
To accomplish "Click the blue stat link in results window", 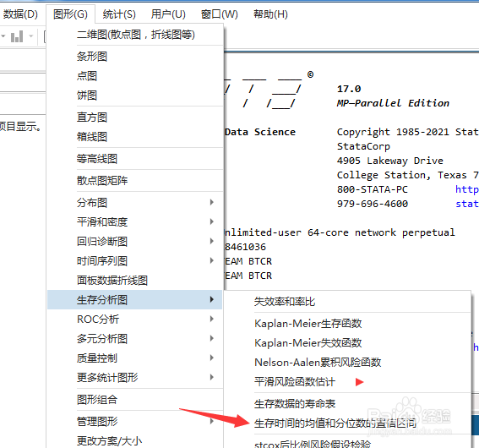I will pyautogui.click(x=467, y=204).
